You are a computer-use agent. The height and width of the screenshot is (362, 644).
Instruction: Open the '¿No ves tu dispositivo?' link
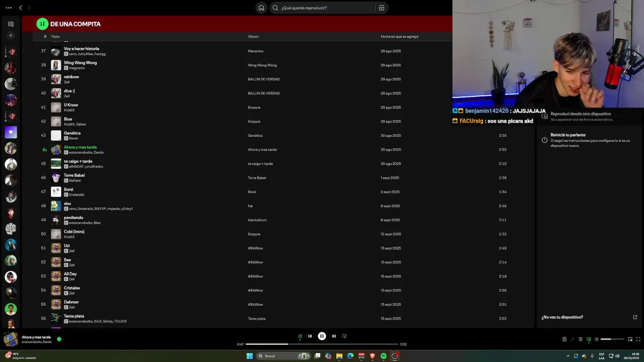point(562,317)
